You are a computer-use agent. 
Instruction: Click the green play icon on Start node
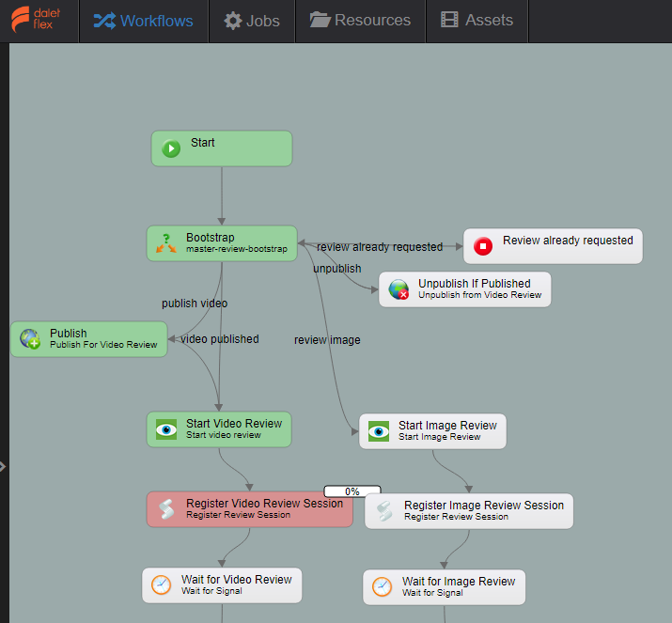[170, 148]
